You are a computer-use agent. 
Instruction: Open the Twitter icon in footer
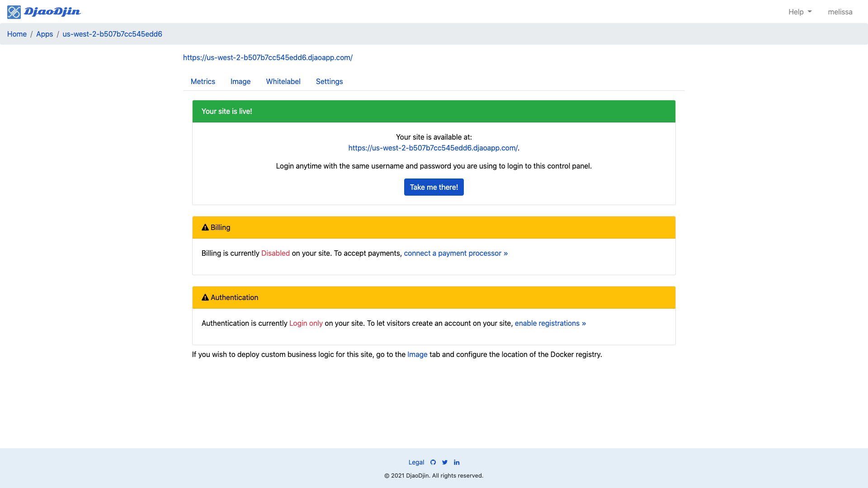coord(445,462)
